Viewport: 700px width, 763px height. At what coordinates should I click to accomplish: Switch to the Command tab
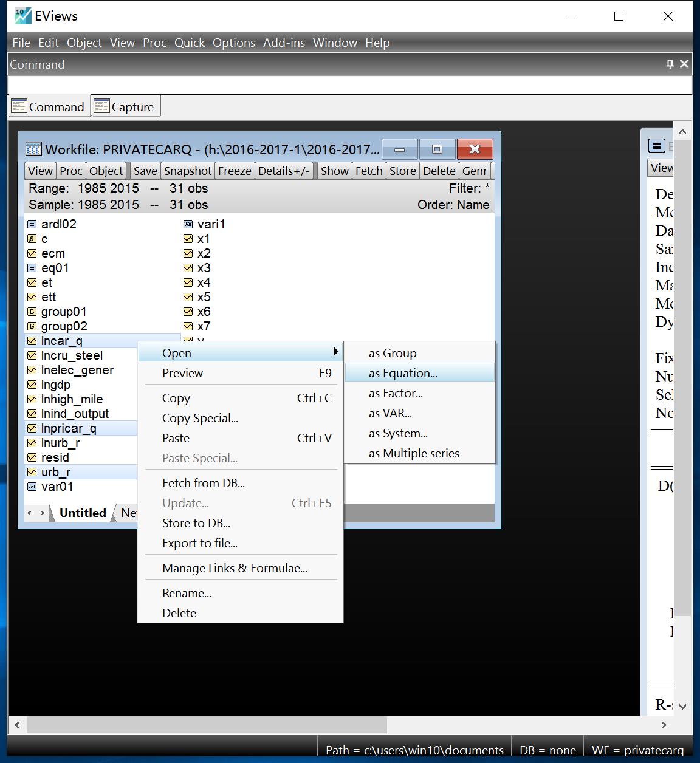click(x=49, y=106)
